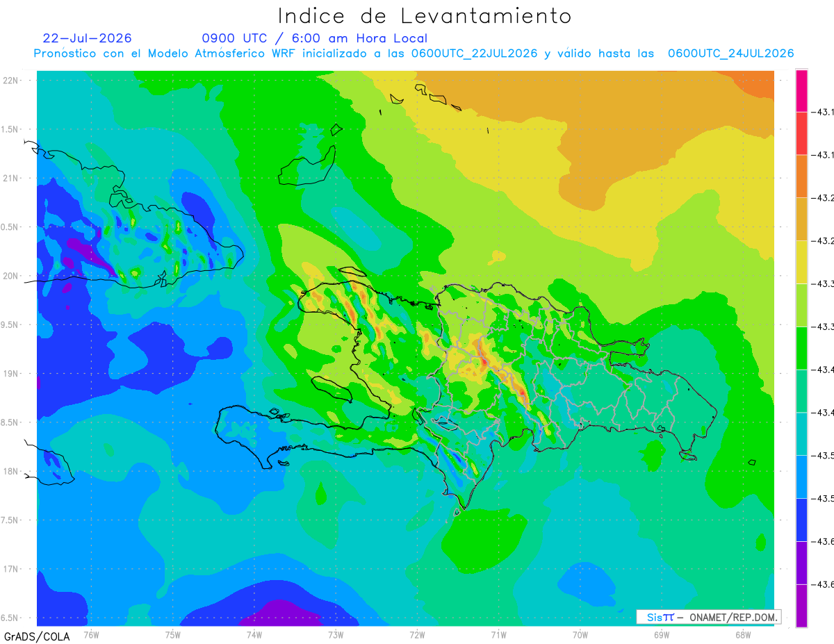Viewport: 834px width, 644px height.
Task: Select the gold legend color swatch
Action: tap(801, 220)
